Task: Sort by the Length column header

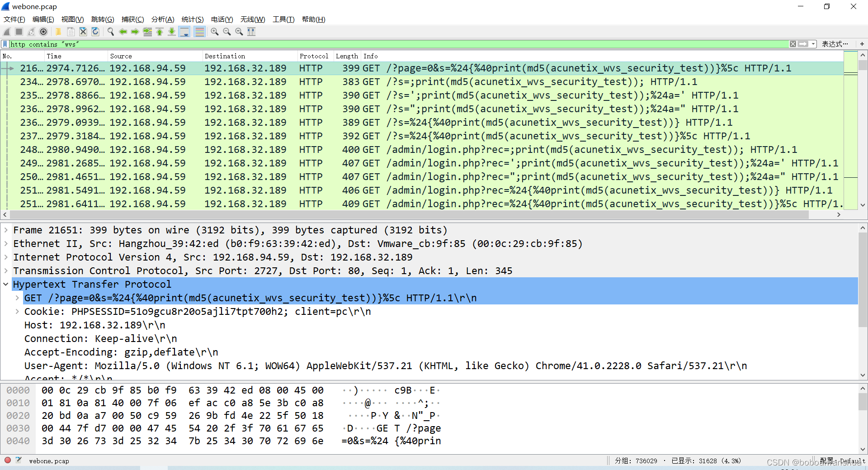Action: tap(347, 56)
